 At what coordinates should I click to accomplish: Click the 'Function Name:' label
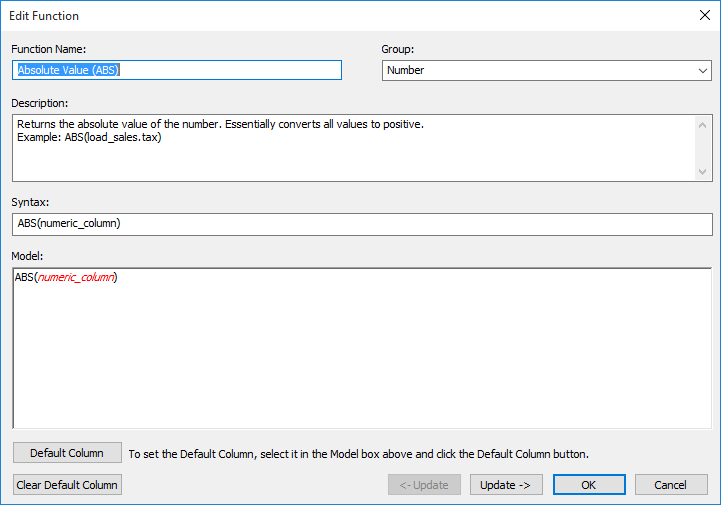point(49,49)
